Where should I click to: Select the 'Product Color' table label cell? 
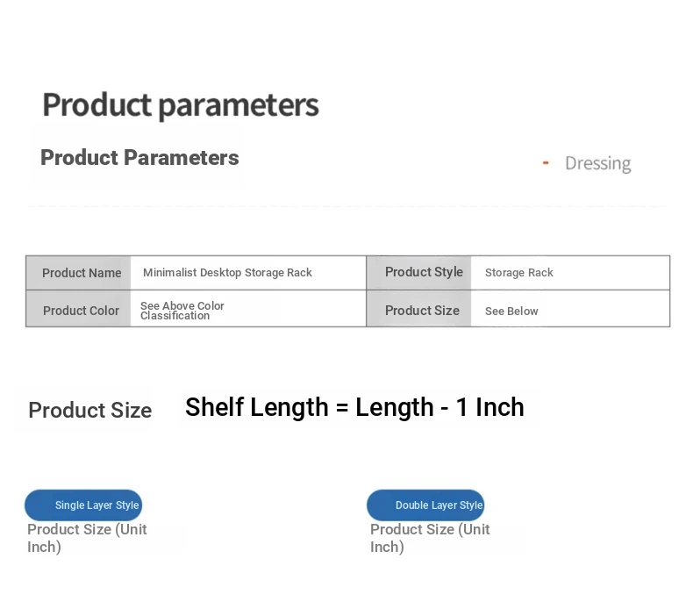click(81, 311)
